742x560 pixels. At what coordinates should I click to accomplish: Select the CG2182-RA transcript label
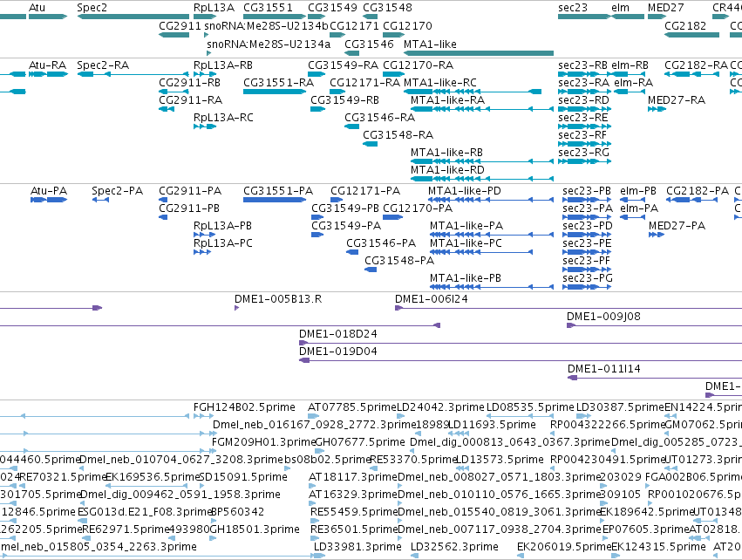point(696,65)
